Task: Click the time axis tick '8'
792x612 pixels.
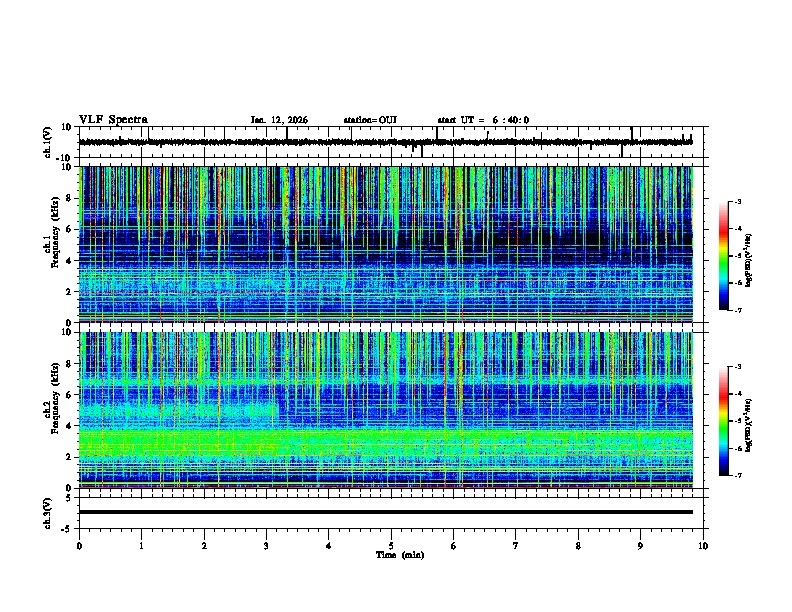Action: [x=578, y=546]
